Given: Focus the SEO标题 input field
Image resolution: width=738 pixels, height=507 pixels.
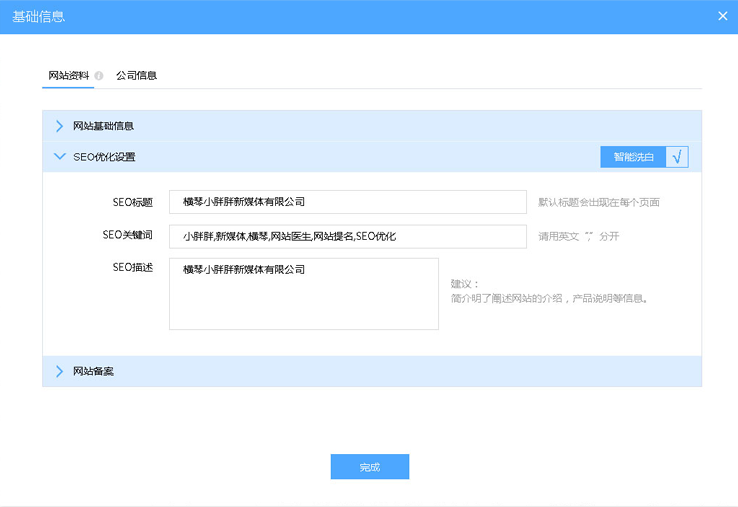Looking at the screenshot, I should coord(347,202).
